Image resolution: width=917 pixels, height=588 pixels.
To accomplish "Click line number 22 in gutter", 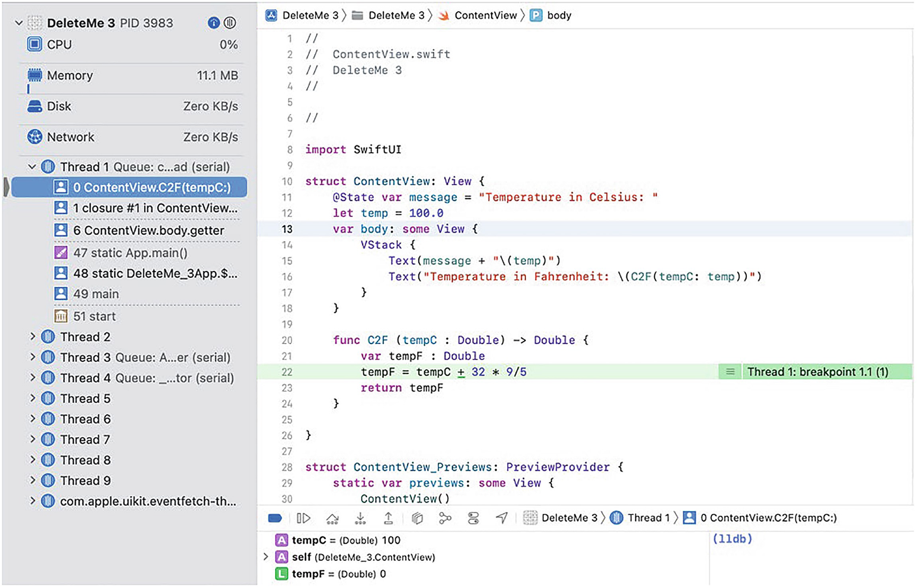I will (287, 372).
